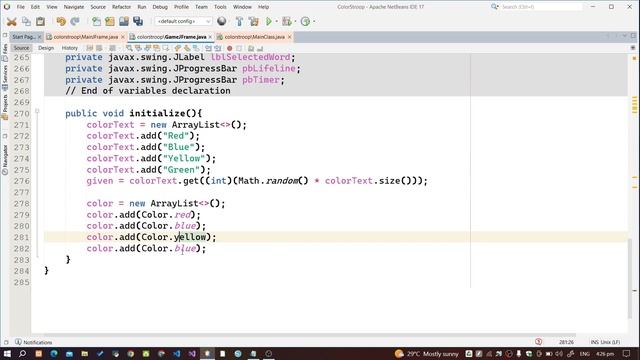
Task: Open the Projects side panel
Action: click(5, 107)
